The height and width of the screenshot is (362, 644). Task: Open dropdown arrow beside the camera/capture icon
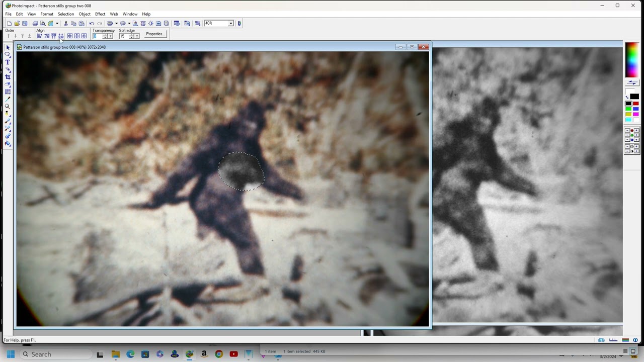[x=129, y=23]
